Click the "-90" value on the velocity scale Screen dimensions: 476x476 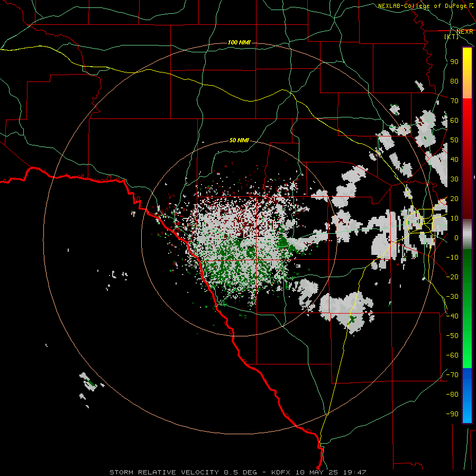pos(452,414)
